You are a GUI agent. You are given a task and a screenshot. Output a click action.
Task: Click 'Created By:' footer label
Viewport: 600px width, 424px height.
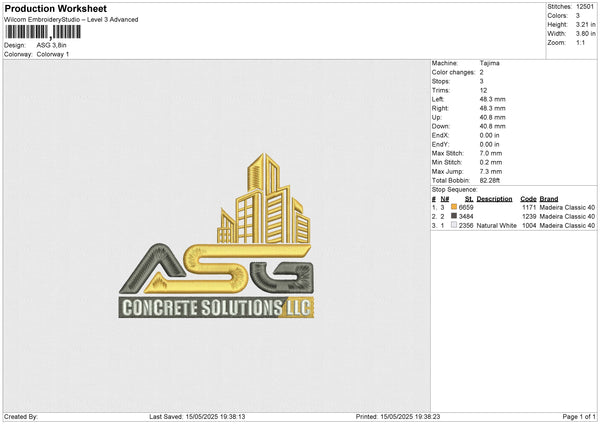click(x=21, y=417)
